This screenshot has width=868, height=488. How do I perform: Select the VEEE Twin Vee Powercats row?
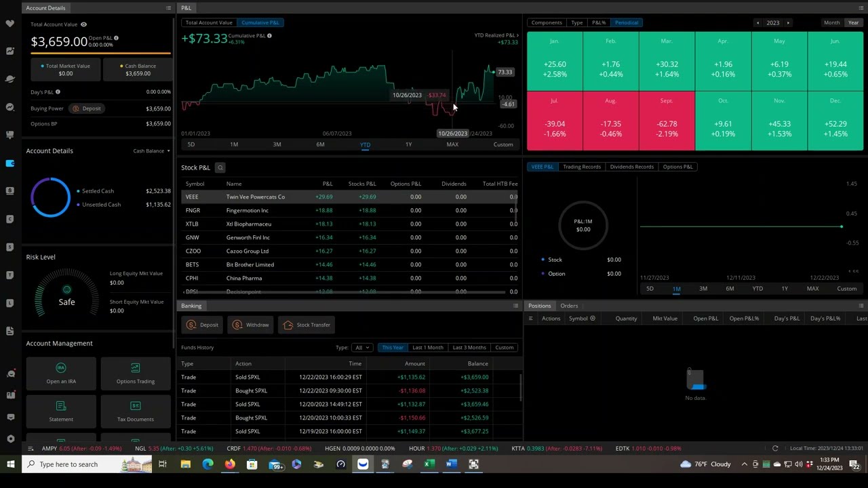tap(349, 197)
